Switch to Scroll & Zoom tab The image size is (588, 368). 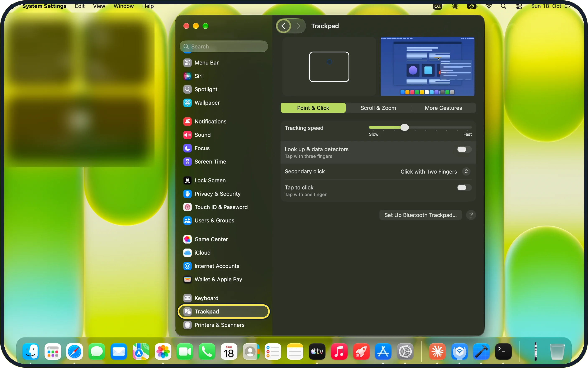coord(378,108)
